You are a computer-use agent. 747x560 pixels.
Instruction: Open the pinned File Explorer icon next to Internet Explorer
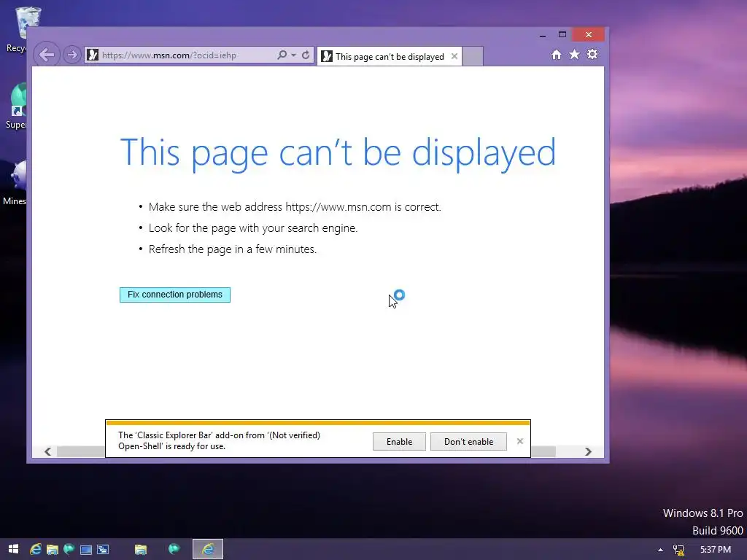[52, 550]
